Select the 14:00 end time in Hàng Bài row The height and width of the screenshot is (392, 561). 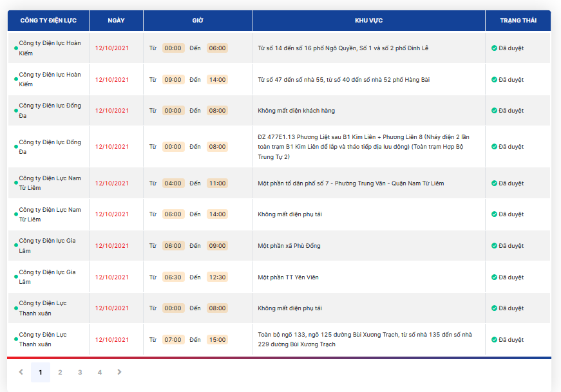(x=217, y=79)
